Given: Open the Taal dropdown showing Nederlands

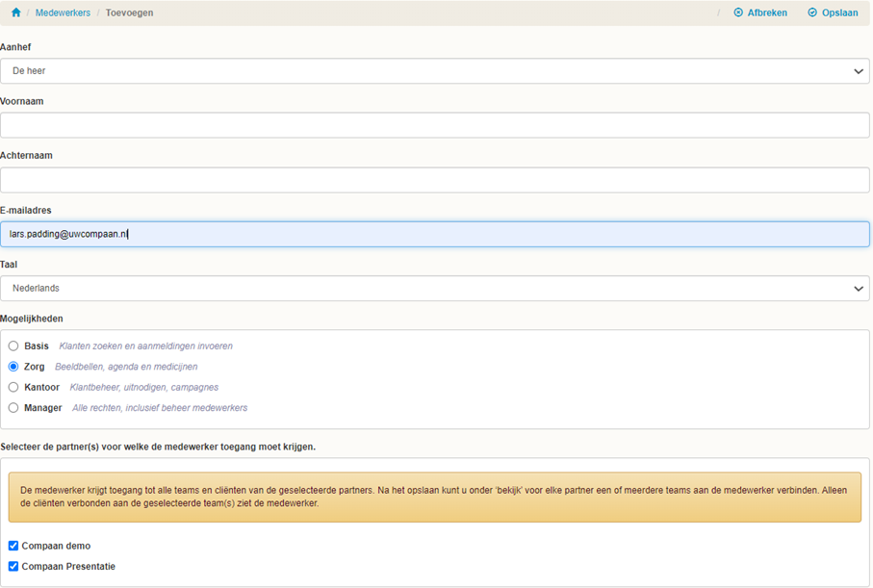Looking at the screenshot, I should pyautogui.click(x=435, y=289).
